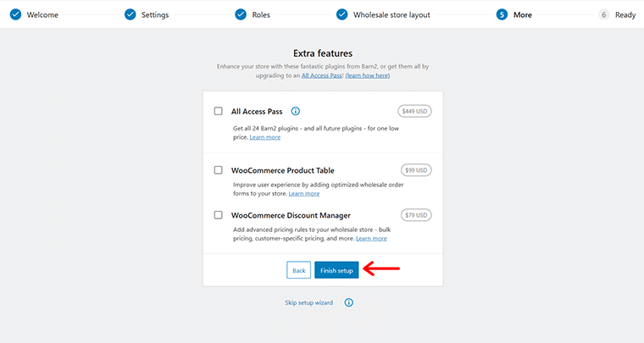Click the Settings step checkmark icon
Image resolution: width=644 pixels, height=343 pixels.
pyautogui.click(x=130, y=14)
